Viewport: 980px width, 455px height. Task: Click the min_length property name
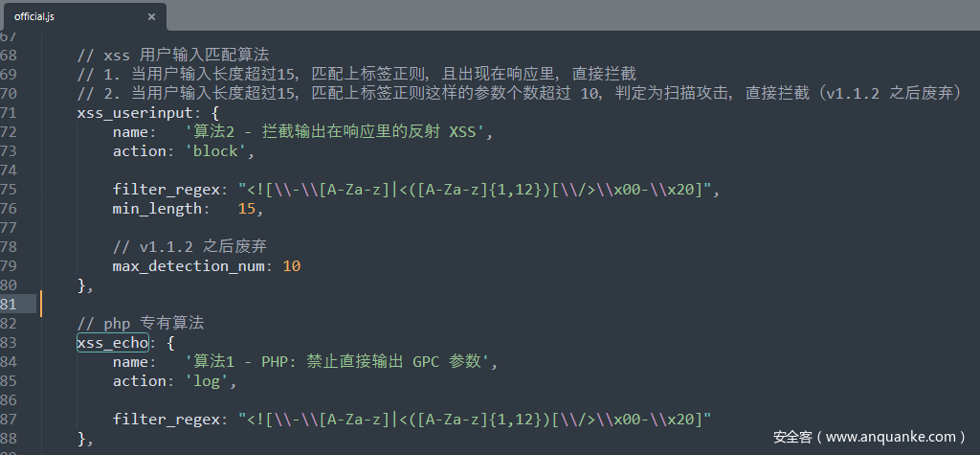157,208
